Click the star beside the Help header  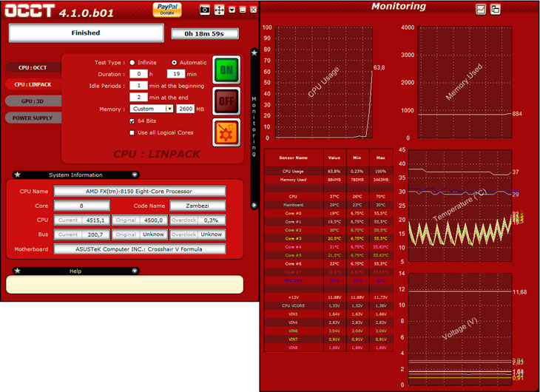point(17,271)
